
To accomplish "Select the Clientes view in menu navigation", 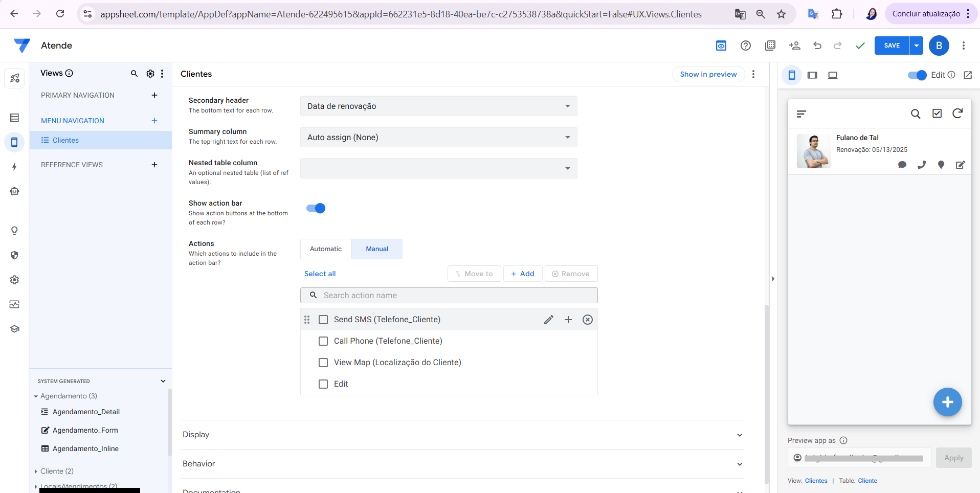I will click(66, 140).
